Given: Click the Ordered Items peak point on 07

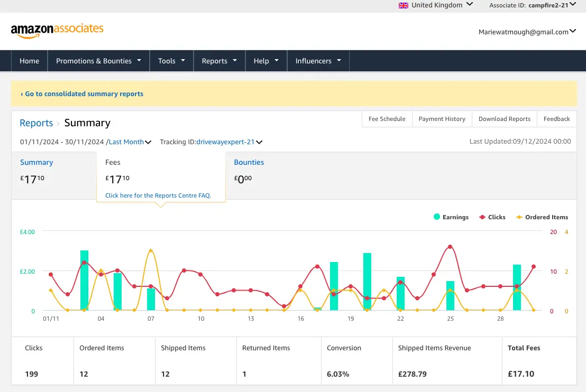Looking at the screenshot, I should point(151,250).
